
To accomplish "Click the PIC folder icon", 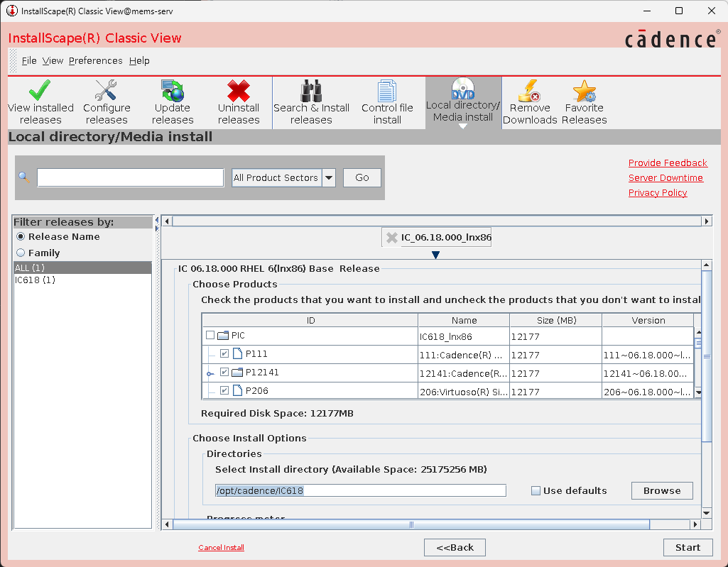I will click(223, 335).
